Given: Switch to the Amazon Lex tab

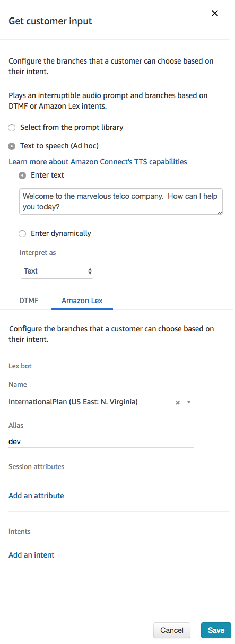Looking at the screenshot, I should tap(82, 301).
